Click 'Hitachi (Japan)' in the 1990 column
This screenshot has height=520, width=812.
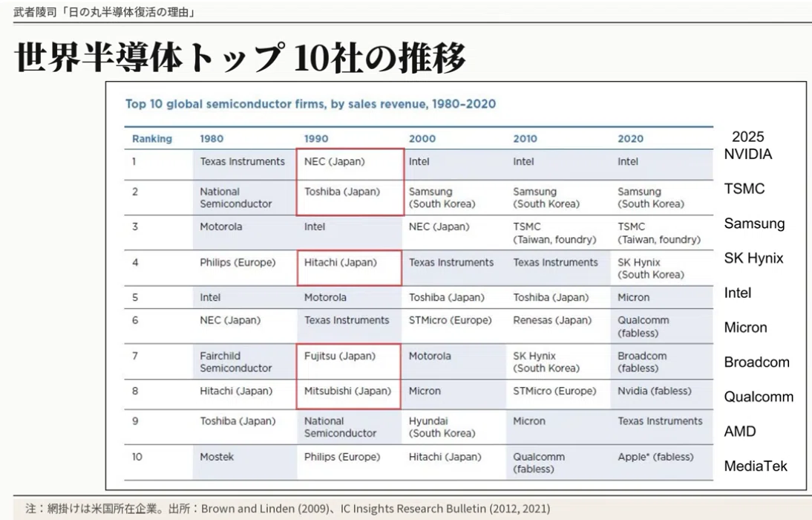point(340,262)
